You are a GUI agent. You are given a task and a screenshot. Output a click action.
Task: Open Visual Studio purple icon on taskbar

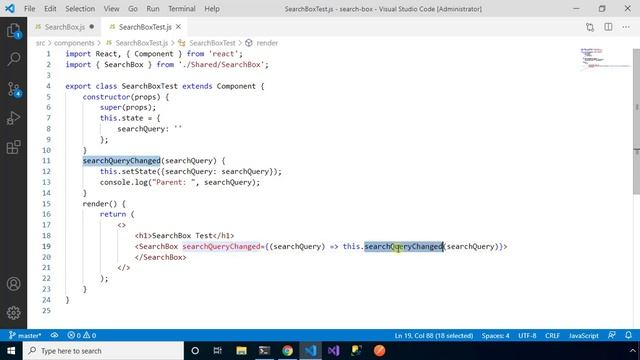333,351
